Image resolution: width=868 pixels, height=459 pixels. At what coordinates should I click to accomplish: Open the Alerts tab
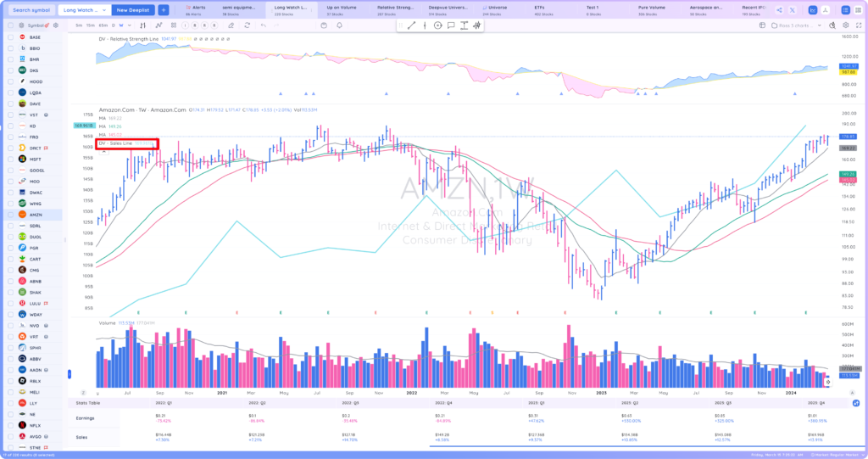pyautogui.click(x=196, y=10)
